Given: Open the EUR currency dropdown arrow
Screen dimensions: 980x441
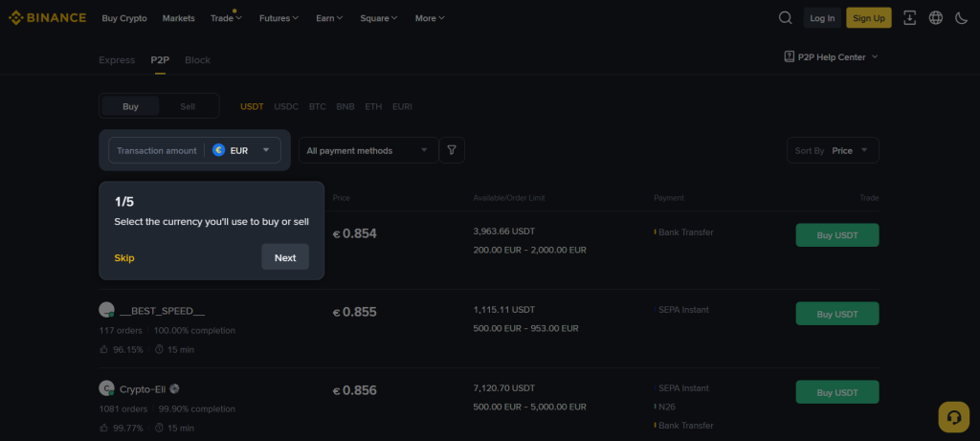Looking at the screenshot, I should coord(266,150).
